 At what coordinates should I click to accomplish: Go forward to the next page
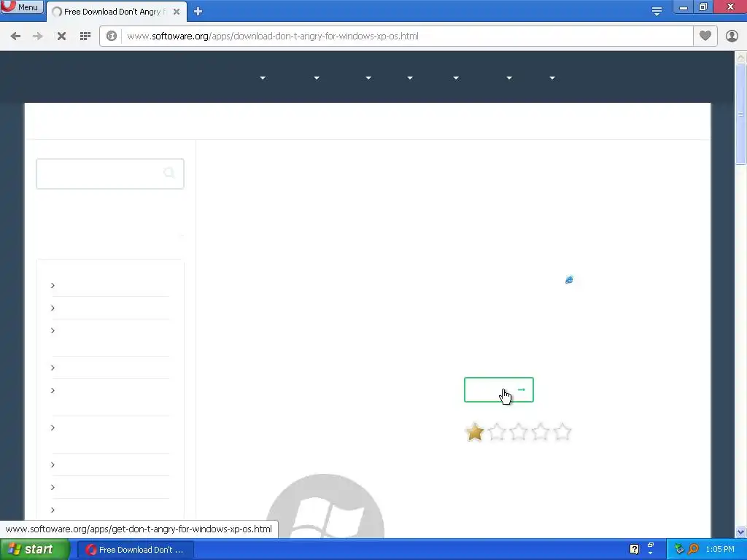coord(38,36)
